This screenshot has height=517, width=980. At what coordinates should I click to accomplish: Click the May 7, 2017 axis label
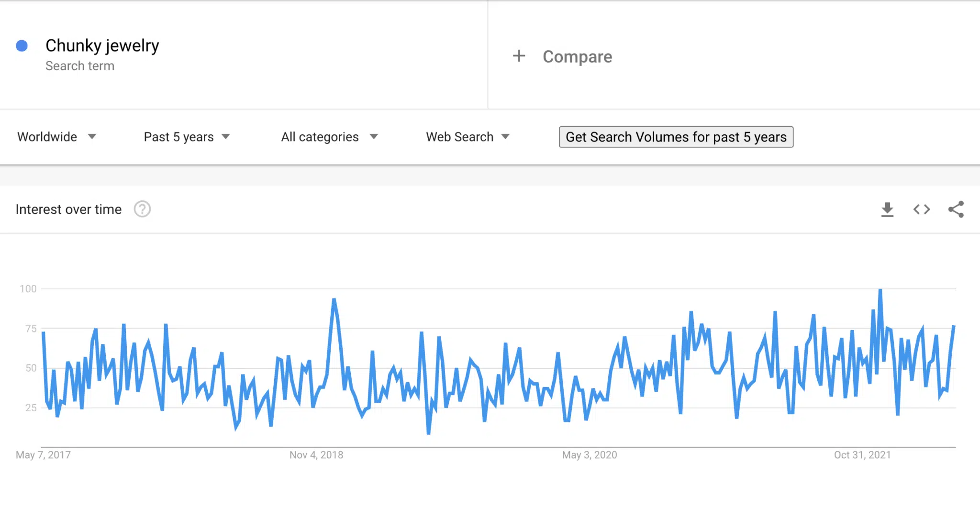[x=43, y=455]
